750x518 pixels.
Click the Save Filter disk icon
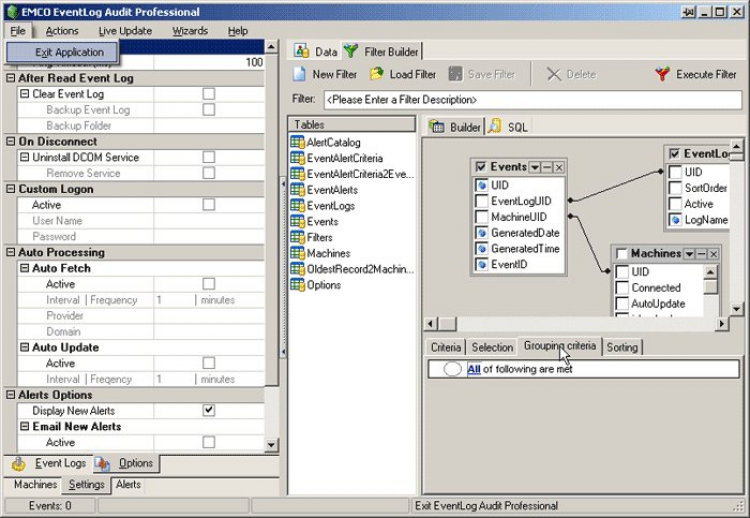[x=455, y=74]
